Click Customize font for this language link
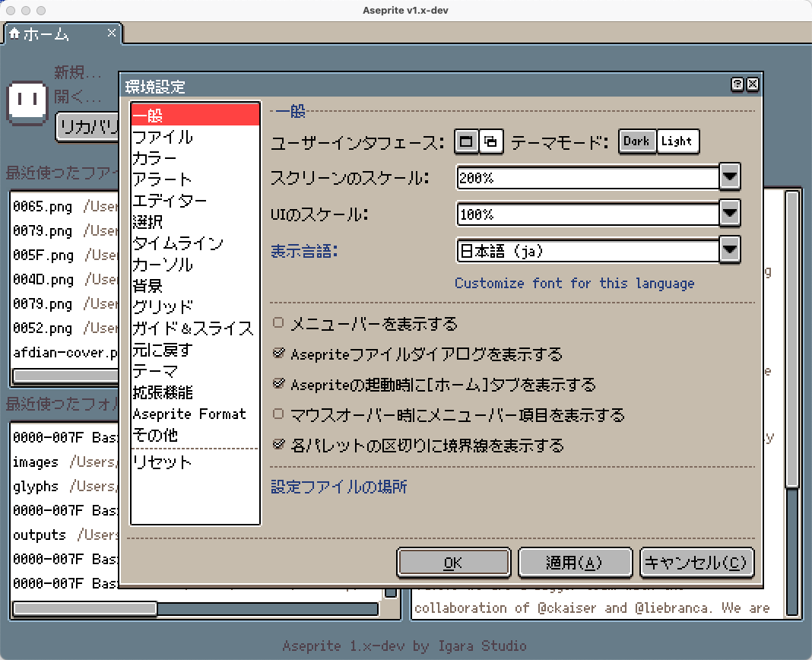812x660 pixels. [574, 284]
